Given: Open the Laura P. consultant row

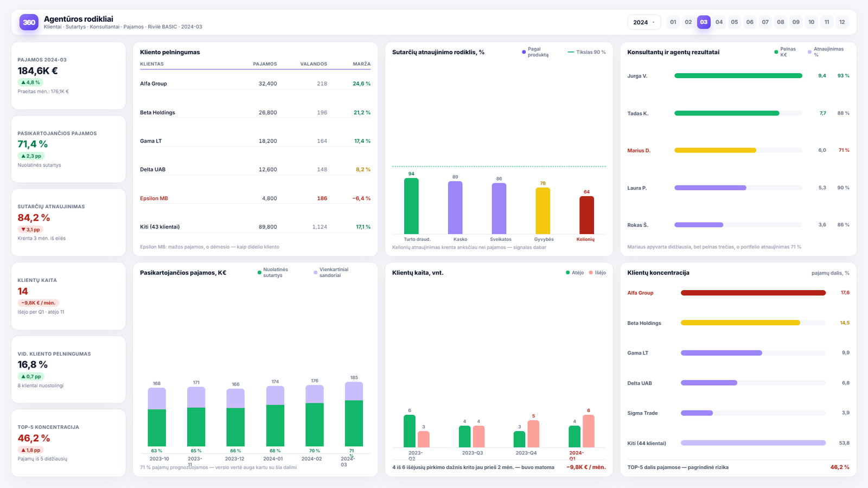Looking at the screenshot, I should click(x=738, y=188).
